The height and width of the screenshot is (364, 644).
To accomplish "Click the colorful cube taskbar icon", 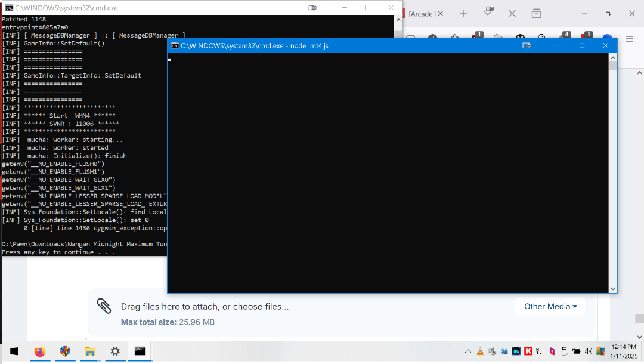I will 65,351.
